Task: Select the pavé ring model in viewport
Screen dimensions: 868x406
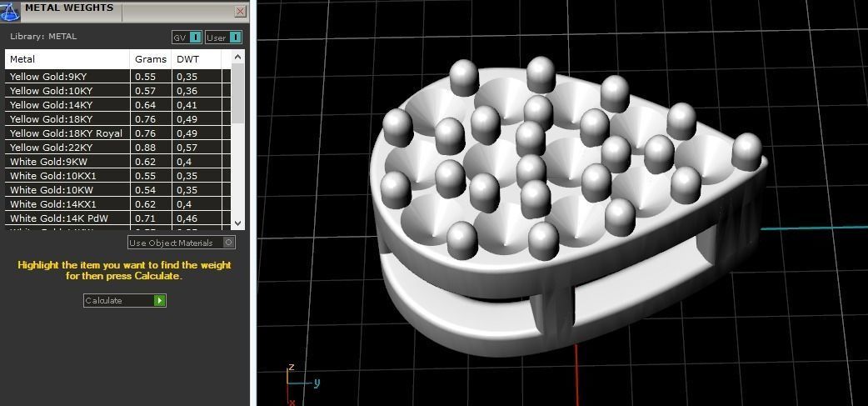Action: point(570,205)
